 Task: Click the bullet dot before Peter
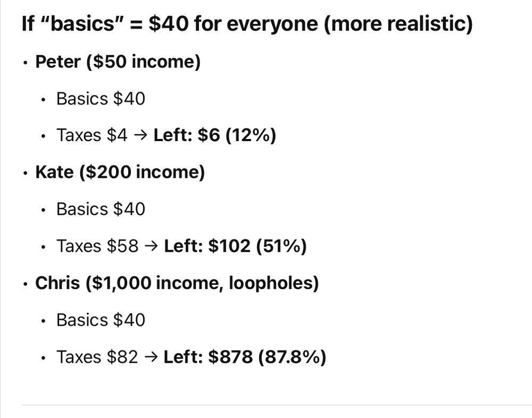pyautogui.click(x=25, y=63)
